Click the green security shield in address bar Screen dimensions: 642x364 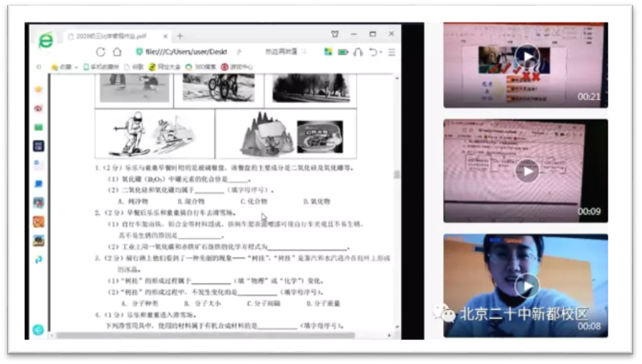pos(139,52)
